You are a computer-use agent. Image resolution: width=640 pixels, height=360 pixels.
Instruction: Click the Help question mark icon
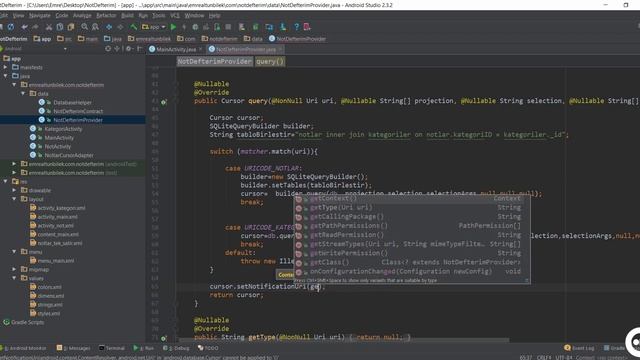coord(296,27)
